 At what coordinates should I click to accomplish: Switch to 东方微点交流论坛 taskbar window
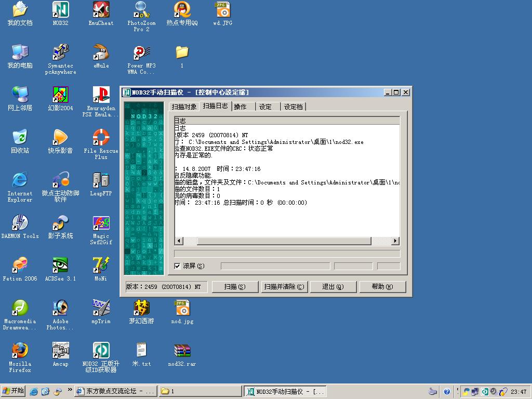(x=116, y=391)
